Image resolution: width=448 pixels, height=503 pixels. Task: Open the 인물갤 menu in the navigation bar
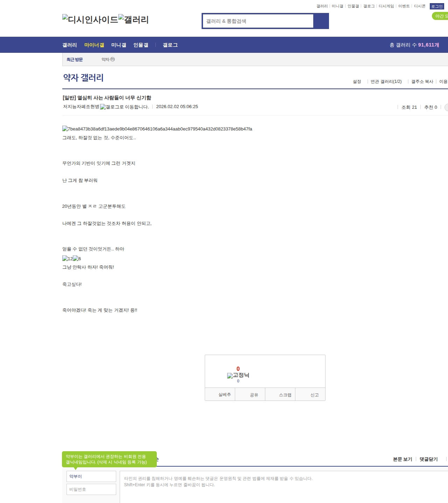tap(141, 45)
